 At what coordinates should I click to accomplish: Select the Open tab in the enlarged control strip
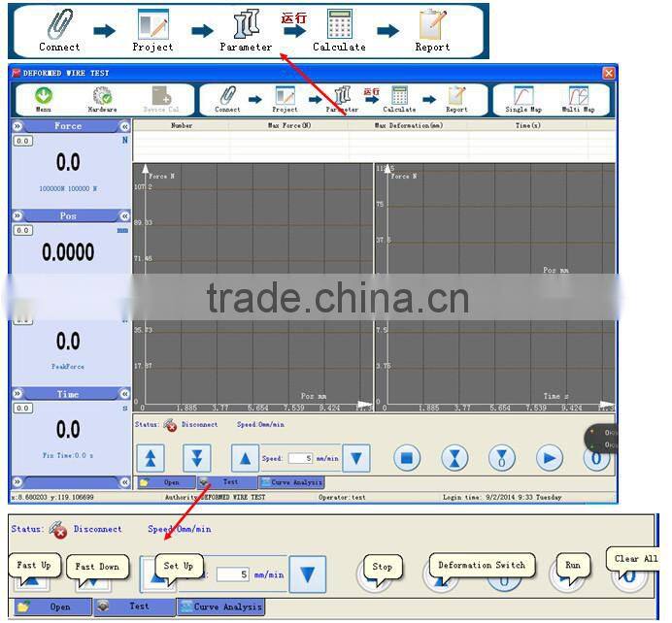click(x=52, y=607)
